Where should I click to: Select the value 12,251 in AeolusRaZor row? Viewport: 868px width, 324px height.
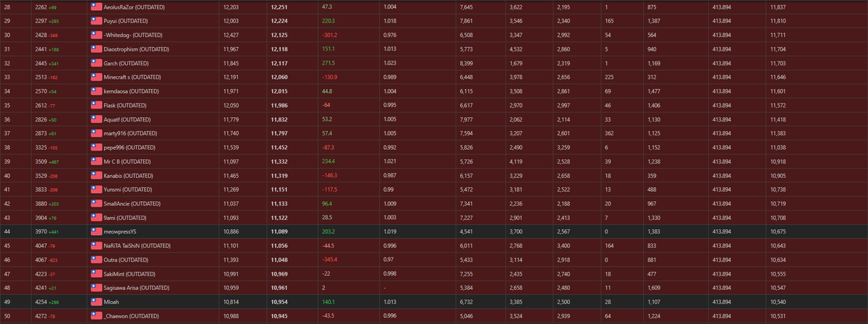[x=278, y=7]
